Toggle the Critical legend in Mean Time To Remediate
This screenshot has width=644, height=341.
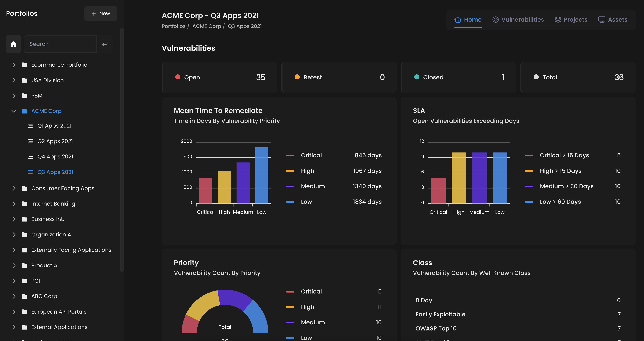point(311,155)
